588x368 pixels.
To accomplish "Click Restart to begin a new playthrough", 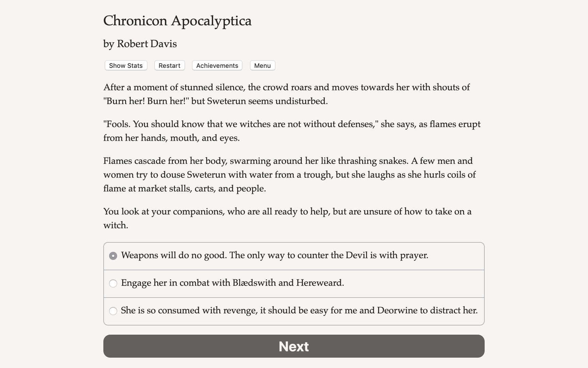I will coord(169,65).
